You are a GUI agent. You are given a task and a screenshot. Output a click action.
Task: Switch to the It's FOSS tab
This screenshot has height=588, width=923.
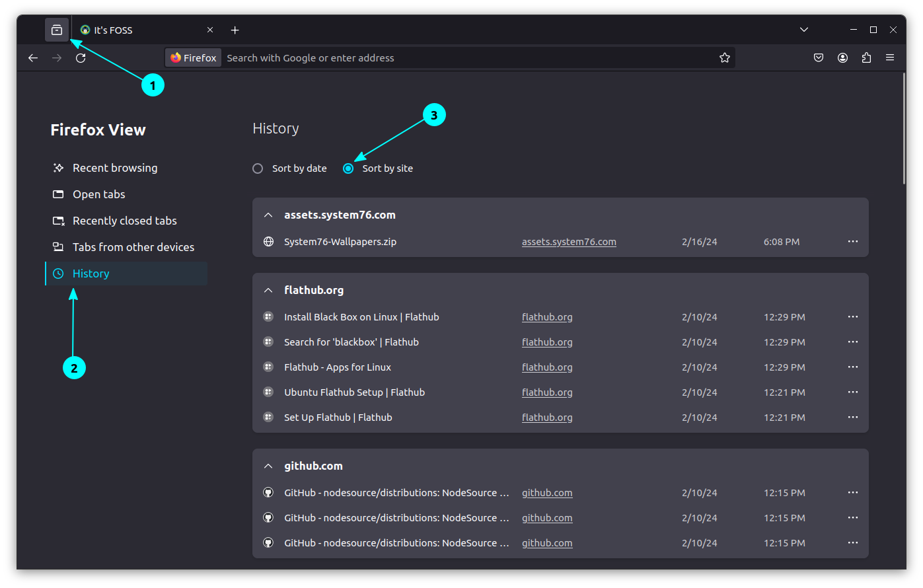[132, 30]
